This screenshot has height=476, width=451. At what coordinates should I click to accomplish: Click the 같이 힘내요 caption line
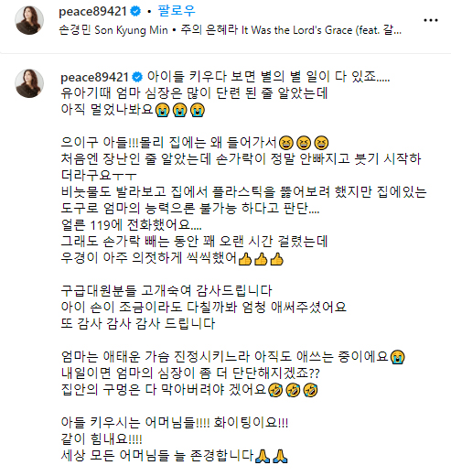(x=102, y=439)
